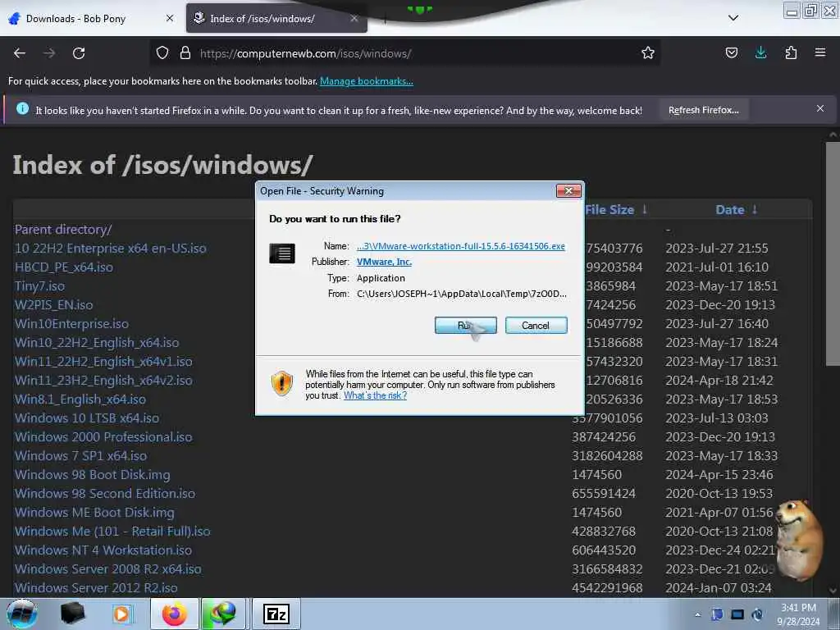
Task: Click the security shield warning icon
Action: pyautogui.click(x=282, y=384)
